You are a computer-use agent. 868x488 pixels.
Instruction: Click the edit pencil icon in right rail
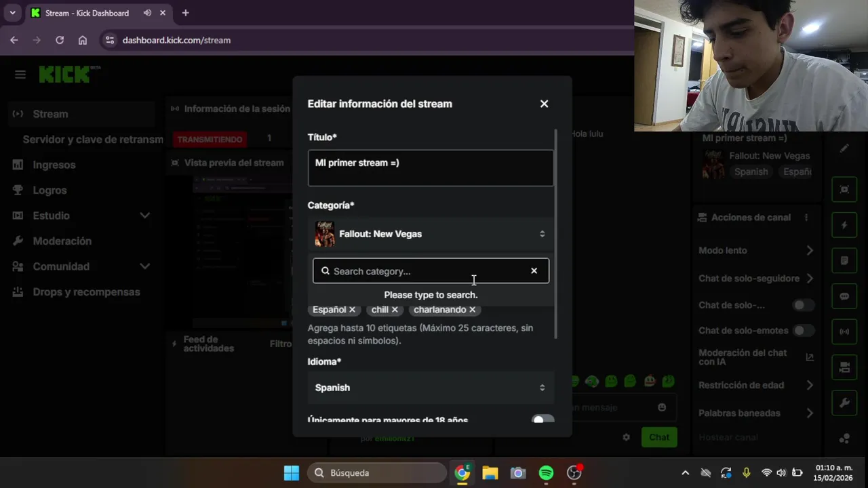(844, 148)
